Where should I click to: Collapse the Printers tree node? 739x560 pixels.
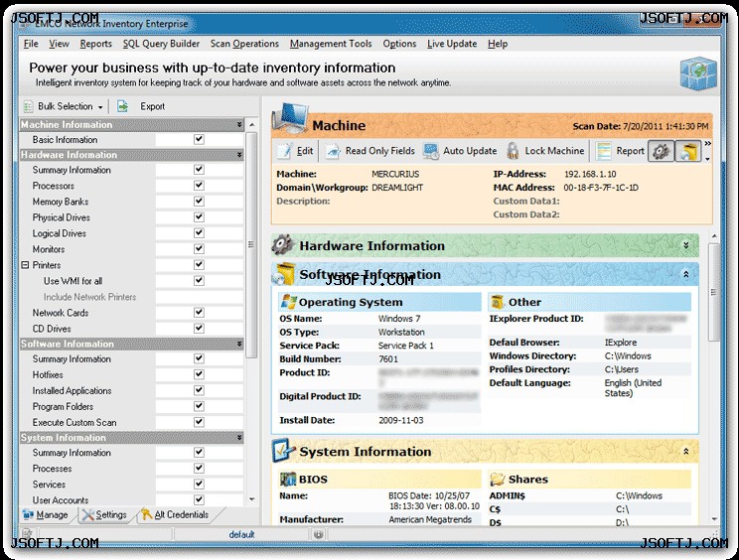(25, 265)
